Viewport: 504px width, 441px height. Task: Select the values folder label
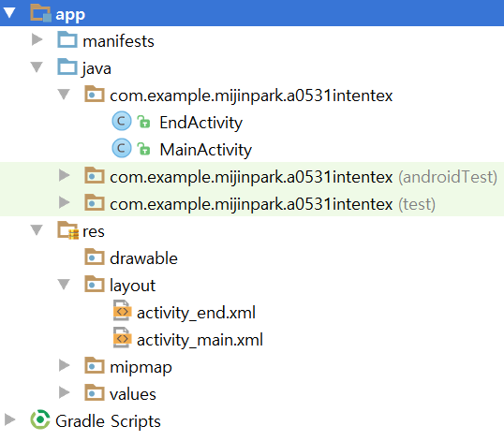133,394
